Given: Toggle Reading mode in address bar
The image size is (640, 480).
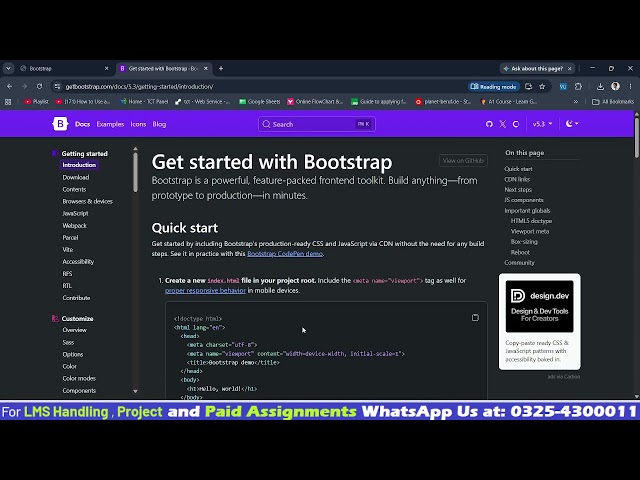Looking at the screenshot, I should (x=494, y=87).
